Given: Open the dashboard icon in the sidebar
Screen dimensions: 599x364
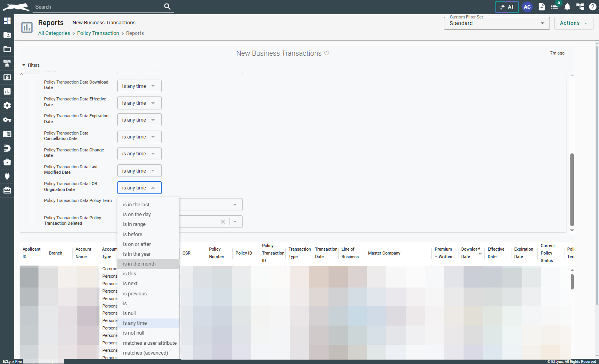Looking at the screenshot, I should [7, 21].
